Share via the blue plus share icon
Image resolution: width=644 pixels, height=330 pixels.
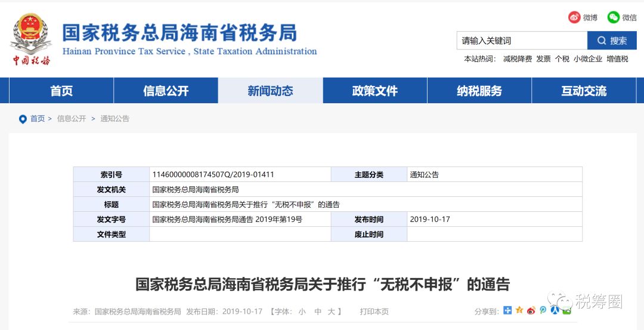507,310
